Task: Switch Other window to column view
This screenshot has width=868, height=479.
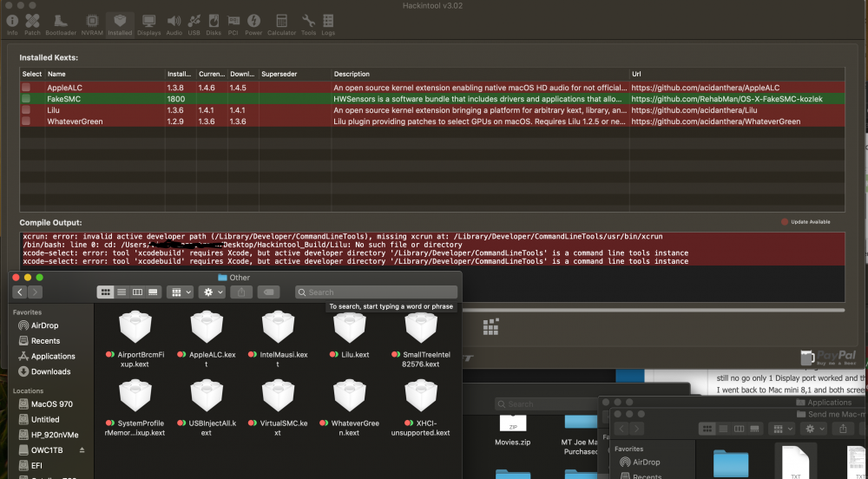Action: coord(137,292)
